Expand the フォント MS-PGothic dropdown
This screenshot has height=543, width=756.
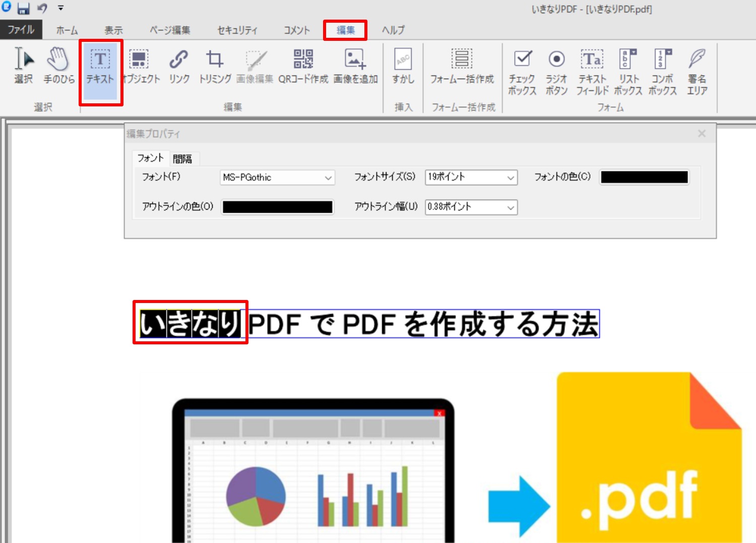point(278,177)
